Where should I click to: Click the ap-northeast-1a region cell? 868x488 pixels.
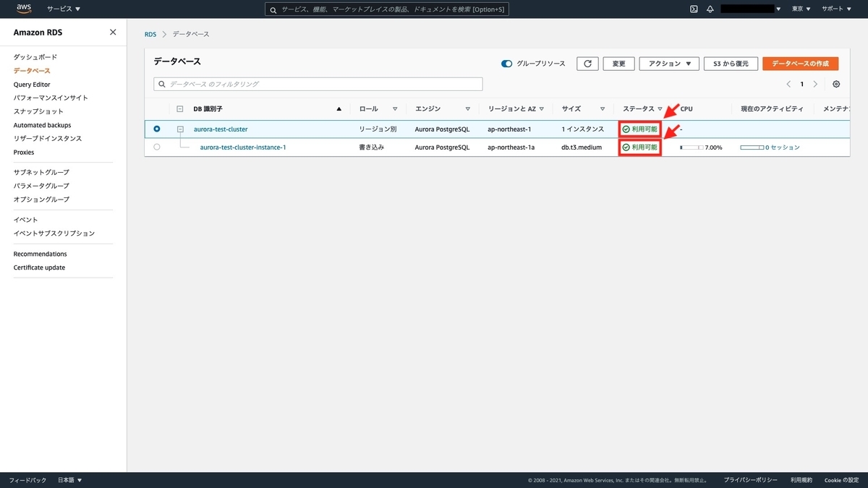(511, 147)
